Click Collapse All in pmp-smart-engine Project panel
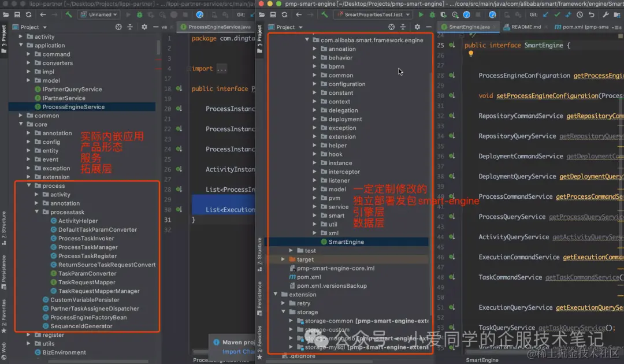 [403, 27]
